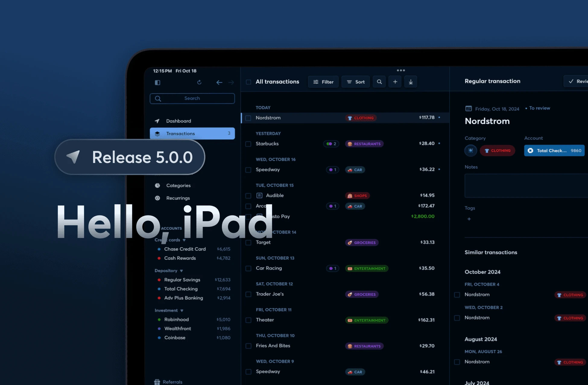Viewport: 588px width, 385px height.
Task: Open transaction search magnifier button
Action: click(379, 82)
